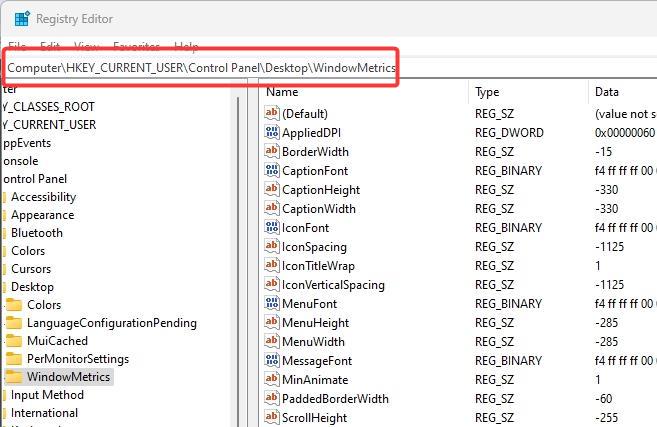Select the Input Method key in the tree

click(47, 395)
